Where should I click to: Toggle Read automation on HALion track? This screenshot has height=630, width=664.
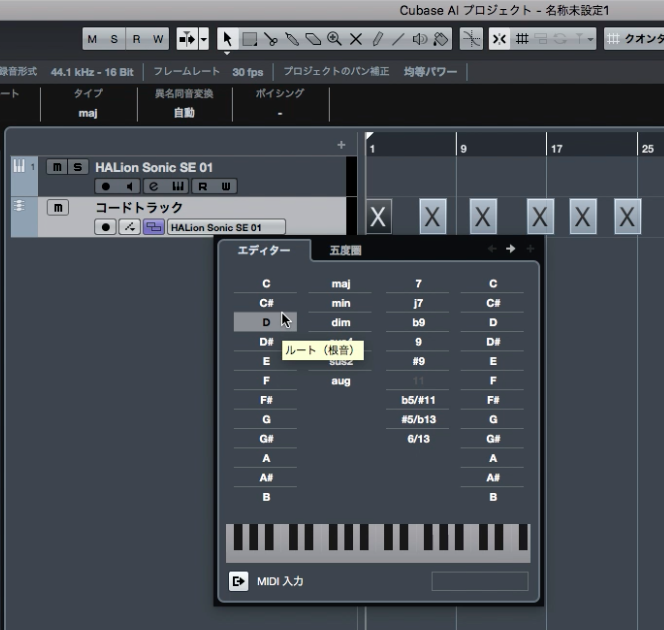click(202, 186)
